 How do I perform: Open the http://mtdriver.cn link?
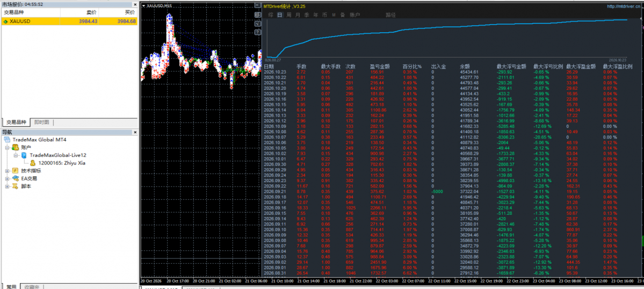click(x=623, y=6)
